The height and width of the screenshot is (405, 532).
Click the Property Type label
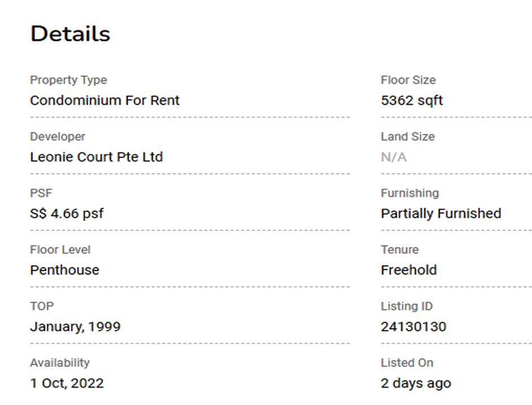[x=68, y=80]
